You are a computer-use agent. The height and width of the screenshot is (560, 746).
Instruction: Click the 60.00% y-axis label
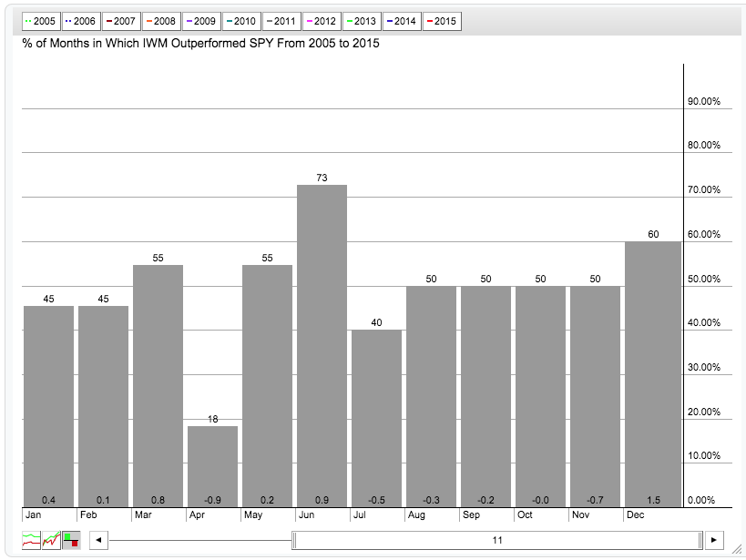(704, 235)
